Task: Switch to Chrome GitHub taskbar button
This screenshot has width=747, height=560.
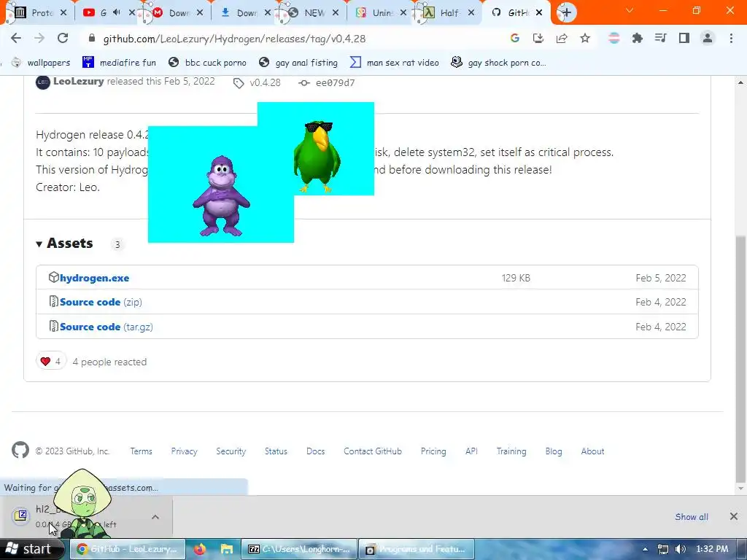Action: click(x=128, y=549)
